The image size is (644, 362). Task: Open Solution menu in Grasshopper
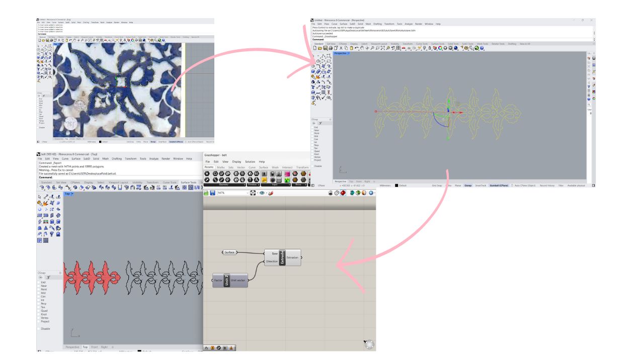tap(250, 161)
